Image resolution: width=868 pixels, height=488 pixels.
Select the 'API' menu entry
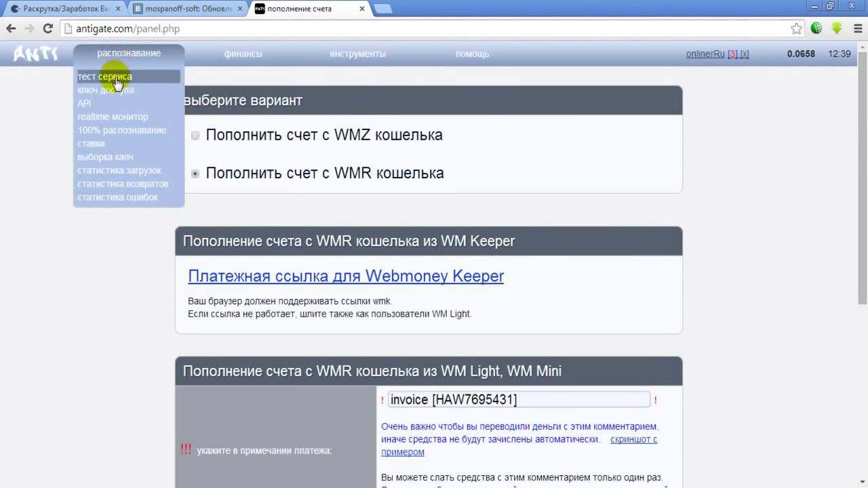tap(84, 103)
